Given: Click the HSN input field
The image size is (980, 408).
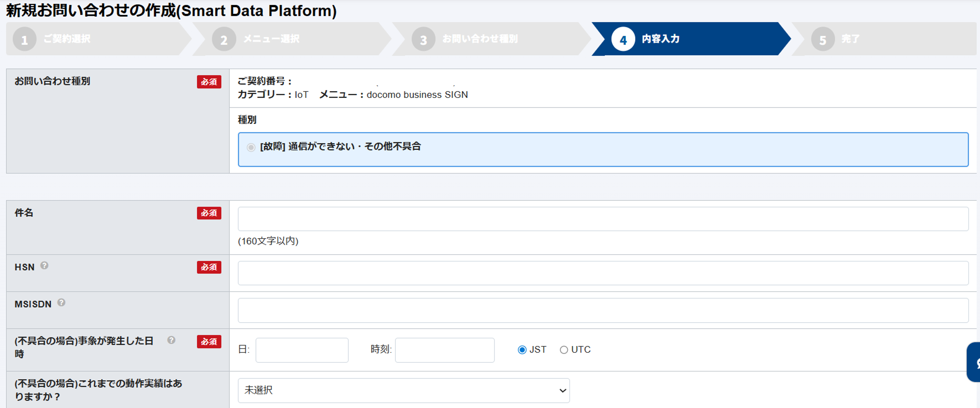Looking at the screenshot, I should pos(603,273).
